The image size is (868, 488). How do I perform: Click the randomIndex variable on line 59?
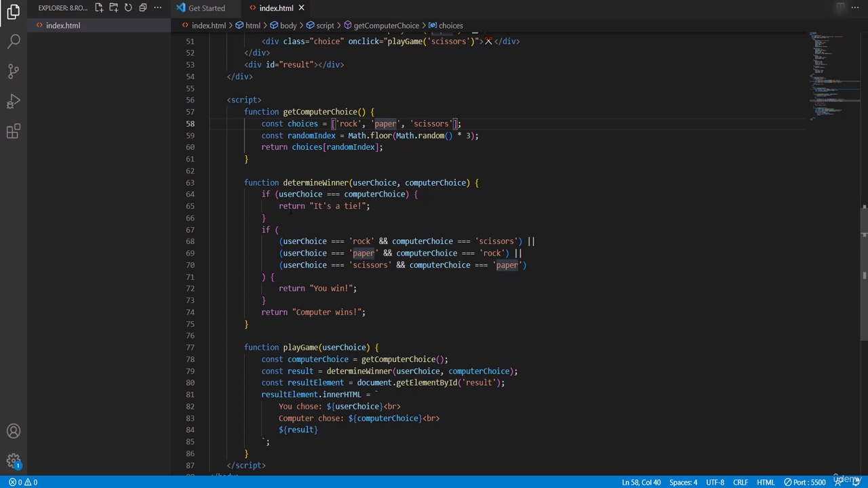[311, 136]
